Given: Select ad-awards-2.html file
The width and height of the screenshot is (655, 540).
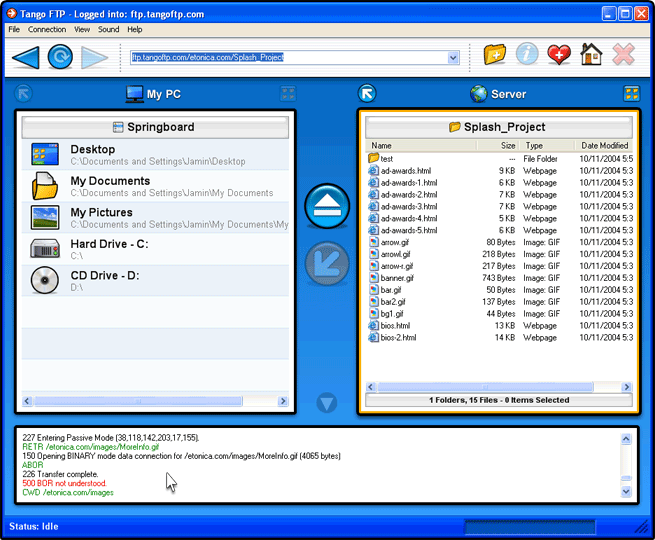Looking at the screenshot, I should tap(500, 195).
